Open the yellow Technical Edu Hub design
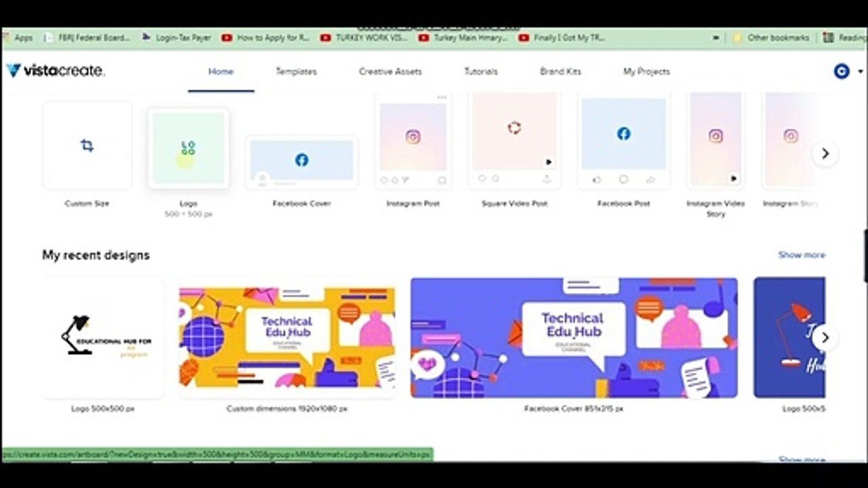Screen dimensions: 868x488 [287, 338]
